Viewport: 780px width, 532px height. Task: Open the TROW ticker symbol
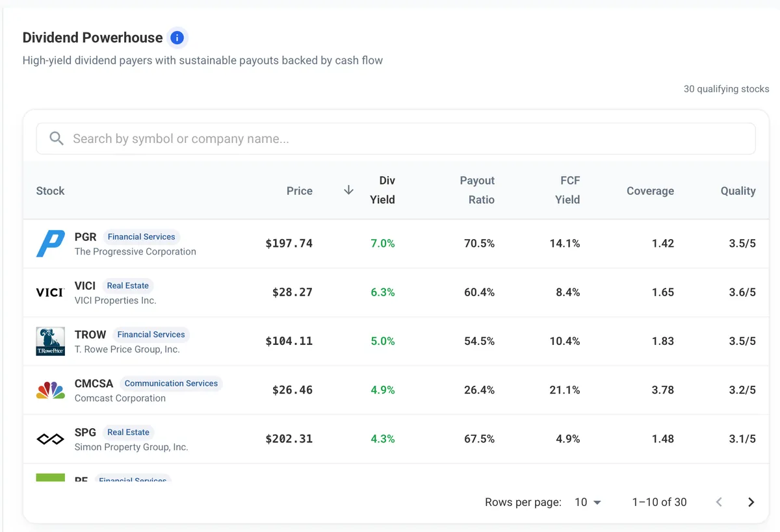(x=90, y=334)
